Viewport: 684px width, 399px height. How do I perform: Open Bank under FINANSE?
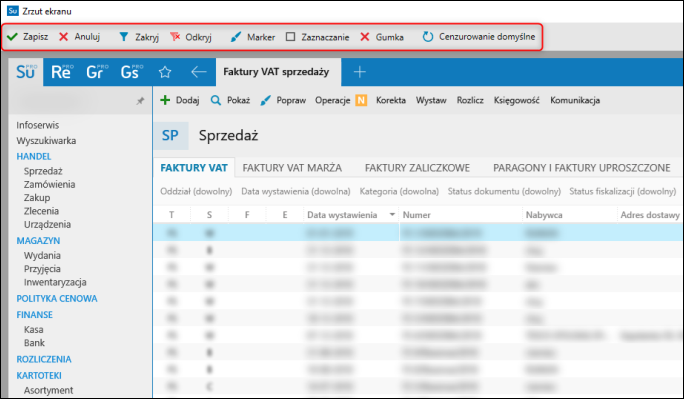(x=34, y=343)
